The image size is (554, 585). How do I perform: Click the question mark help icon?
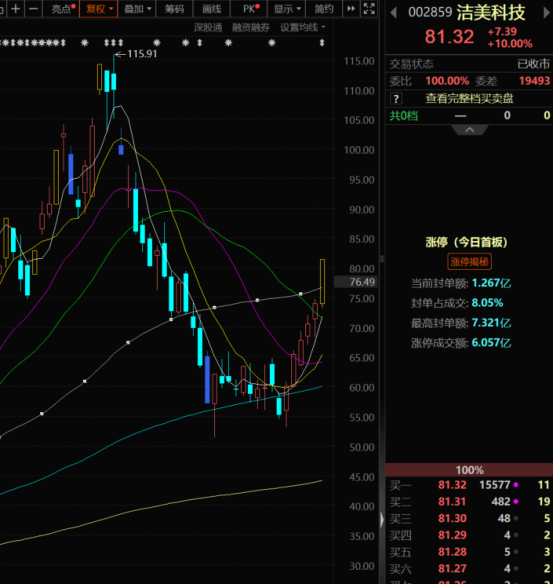click(396, 99)
